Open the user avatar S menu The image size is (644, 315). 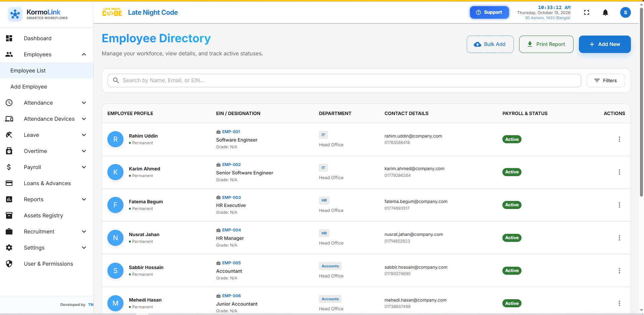tap(625, 12)
